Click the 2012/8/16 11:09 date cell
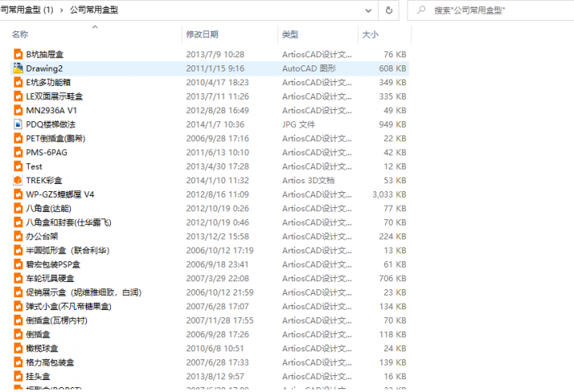 click(218, 194)
